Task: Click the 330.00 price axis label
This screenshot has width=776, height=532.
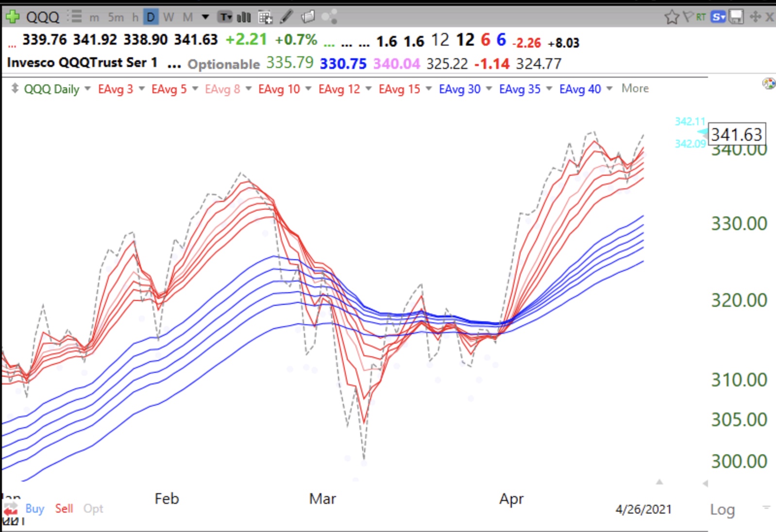Action: coord(739,224)
